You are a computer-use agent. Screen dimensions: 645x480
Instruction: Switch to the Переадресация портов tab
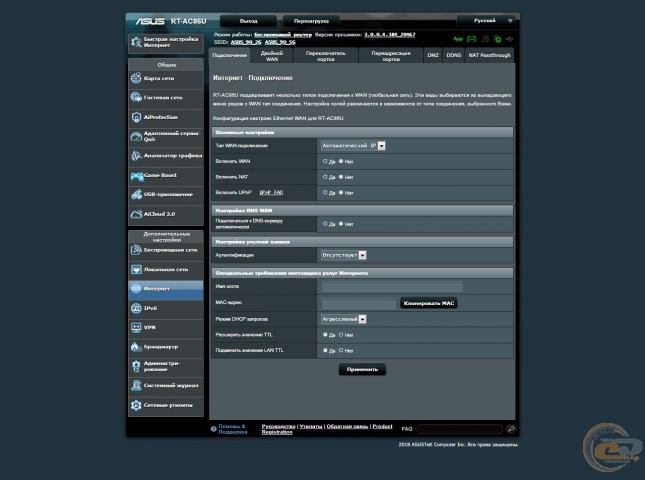coord(391,56)
